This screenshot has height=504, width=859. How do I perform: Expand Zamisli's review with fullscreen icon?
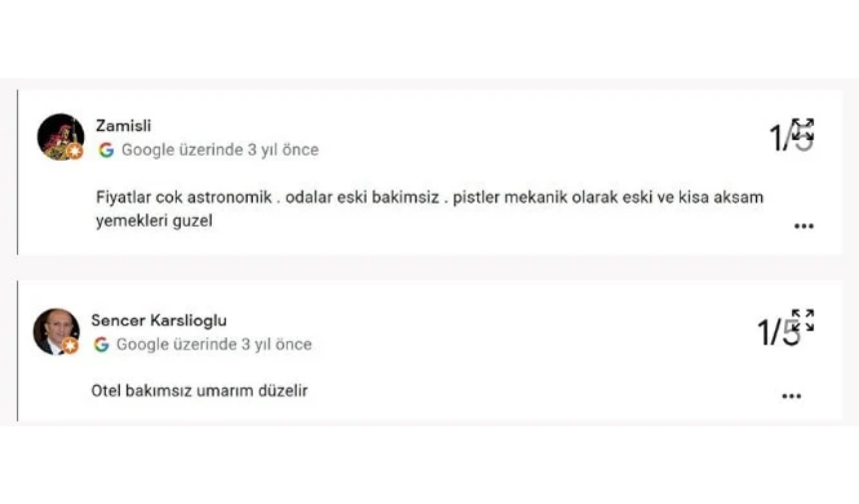(x=803, y=129)
